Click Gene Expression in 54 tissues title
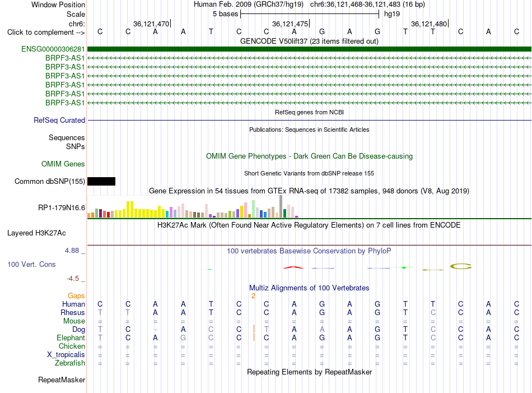Image resolution: width=532 pixels, height=393 pixels. [x=309, y=191]
